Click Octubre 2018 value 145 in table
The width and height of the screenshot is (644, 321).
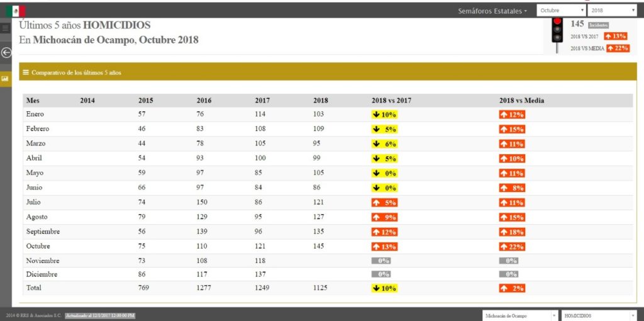[319, 246]
